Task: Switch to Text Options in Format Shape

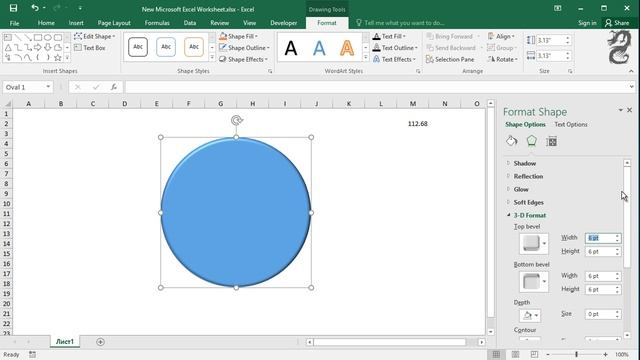Action: (x=571, y=124)
